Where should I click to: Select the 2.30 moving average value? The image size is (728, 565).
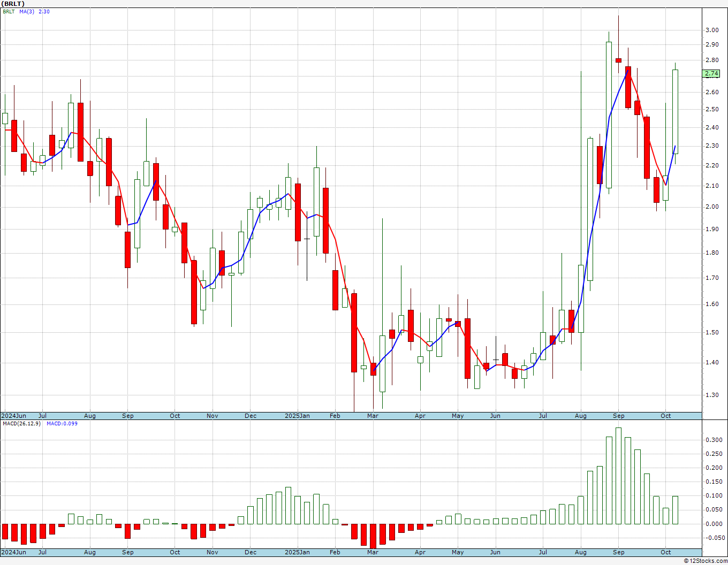tap(44, 12)
